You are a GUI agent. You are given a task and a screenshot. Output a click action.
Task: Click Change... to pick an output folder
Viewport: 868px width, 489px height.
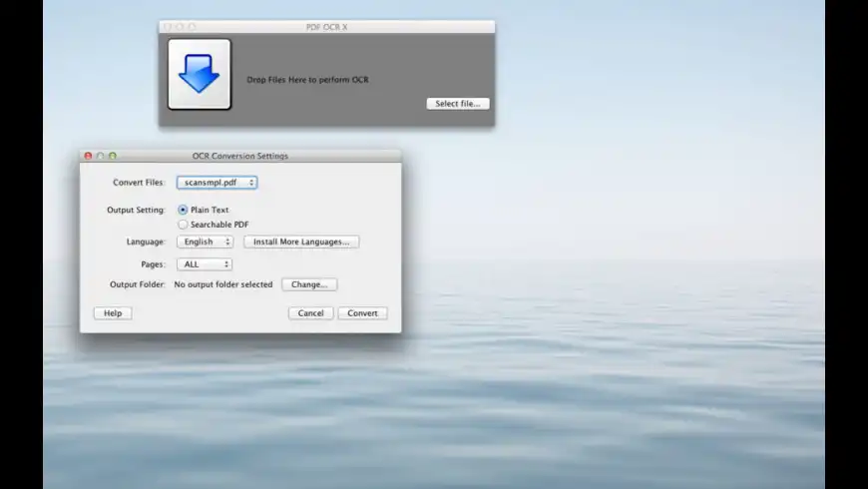click(x=309, y=284)
